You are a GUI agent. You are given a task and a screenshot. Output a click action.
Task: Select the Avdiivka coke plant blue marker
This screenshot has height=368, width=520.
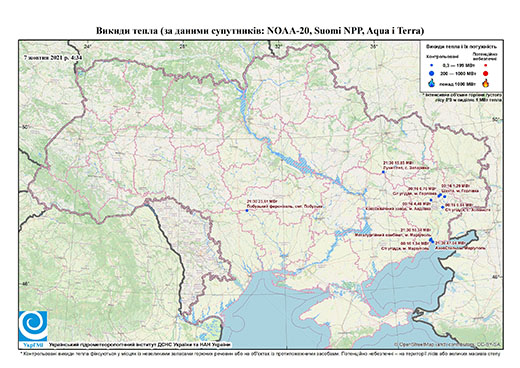[431, 200]
